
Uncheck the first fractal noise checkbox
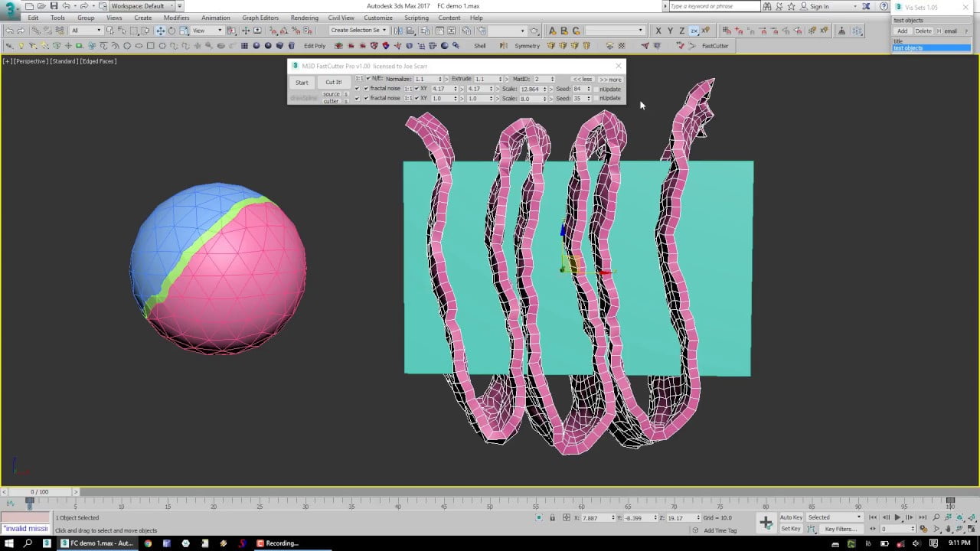pos(366,89)
